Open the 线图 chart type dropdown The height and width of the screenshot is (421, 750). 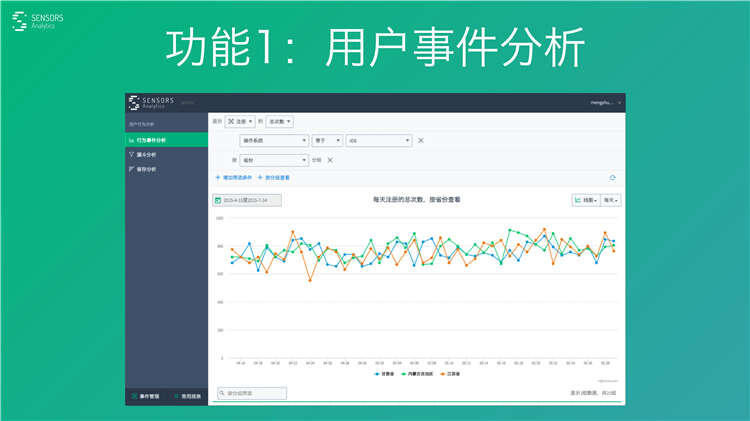tap(585, 200)
